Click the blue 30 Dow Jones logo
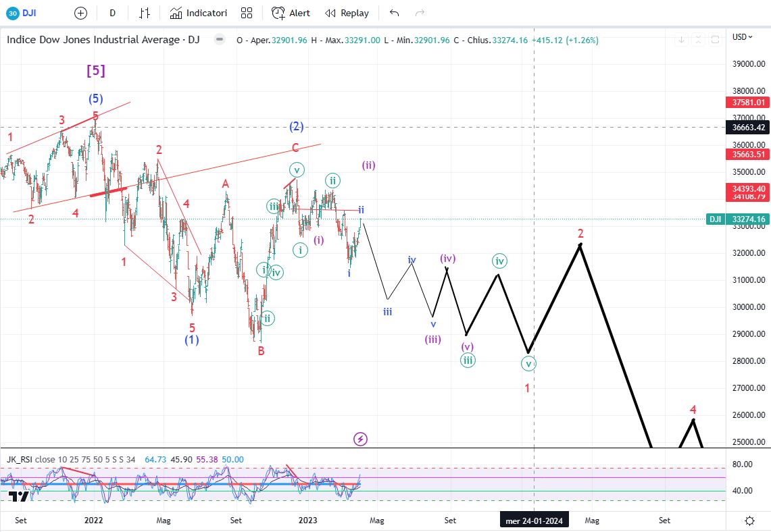Image resolution: width=771 pixels, height=532 pixels. [x=13, y=14]
